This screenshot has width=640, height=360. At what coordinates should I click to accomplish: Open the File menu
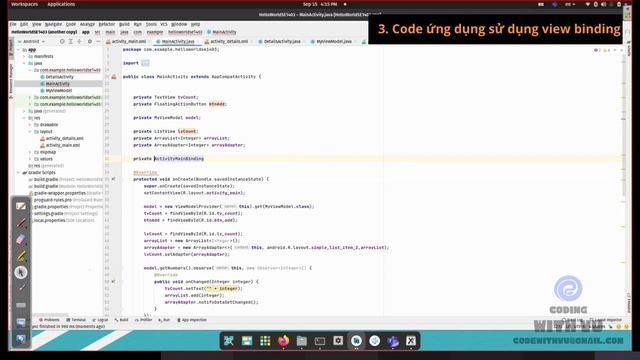pos(13,24)
